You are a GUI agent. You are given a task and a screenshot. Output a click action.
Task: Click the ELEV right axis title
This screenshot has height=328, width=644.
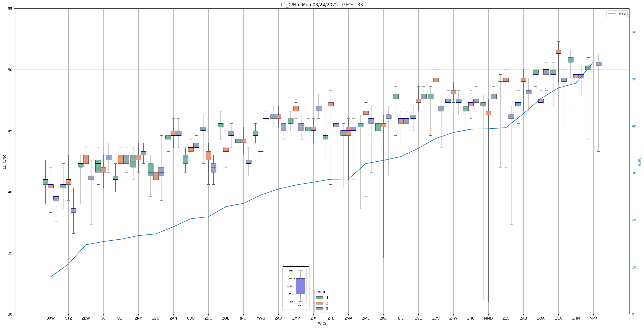(640, 162)
